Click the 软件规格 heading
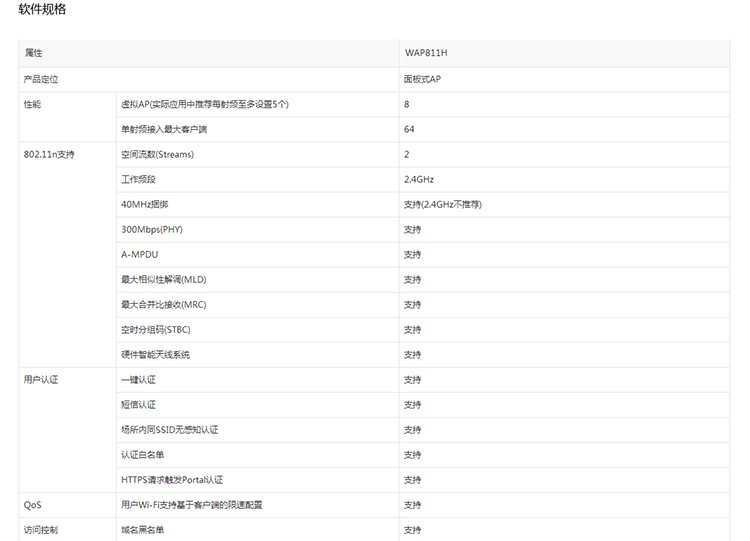Image resolution: width=750 pixels, height=541 pixels. pyautogui.click(x=42, y=9)
